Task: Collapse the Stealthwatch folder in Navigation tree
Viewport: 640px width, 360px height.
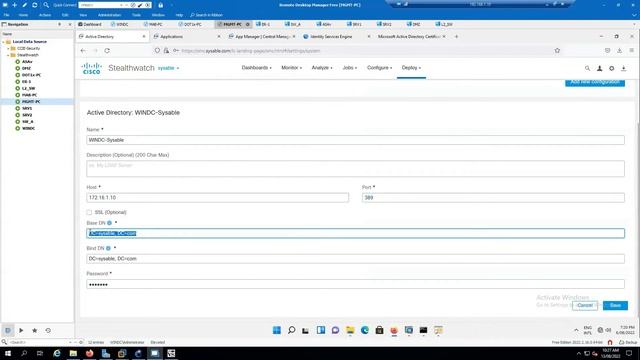Action: [x=8, y=55]
